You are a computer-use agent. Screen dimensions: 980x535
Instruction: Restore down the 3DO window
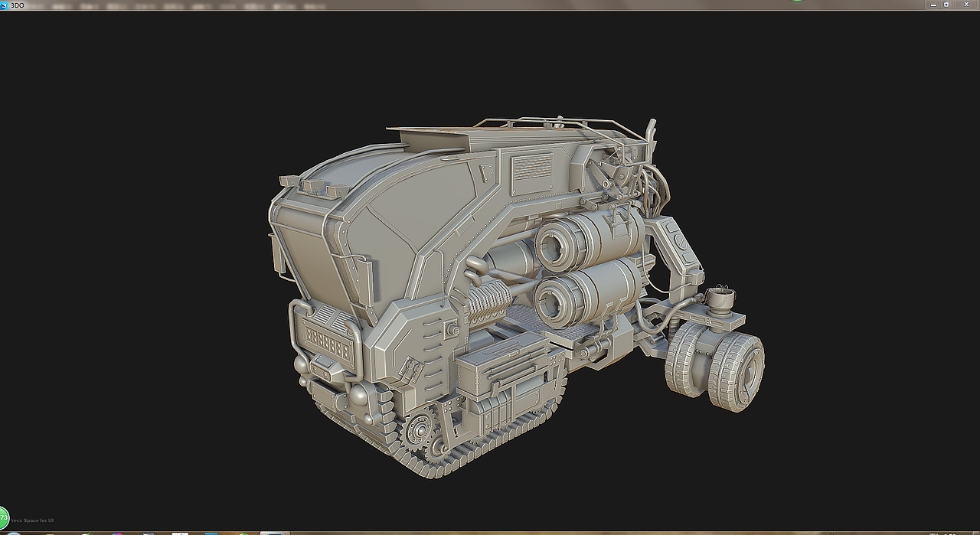tap(947, 4)
